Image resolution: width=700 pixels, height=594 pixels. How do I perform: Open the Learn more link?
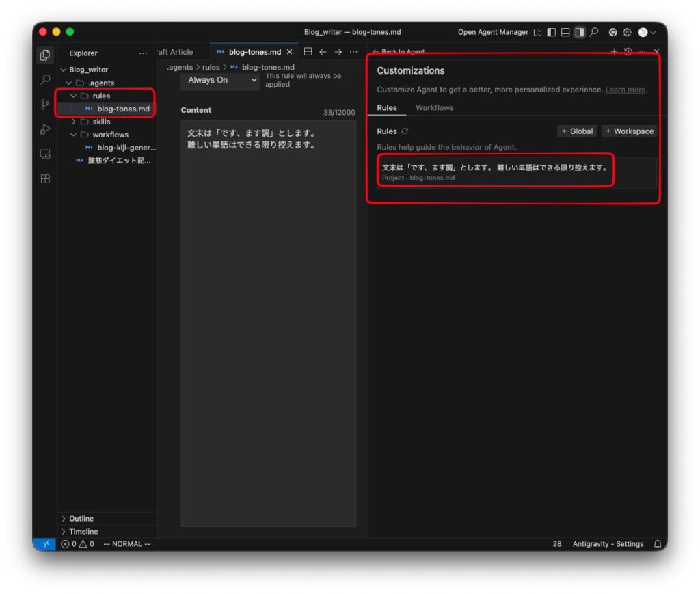625,90
